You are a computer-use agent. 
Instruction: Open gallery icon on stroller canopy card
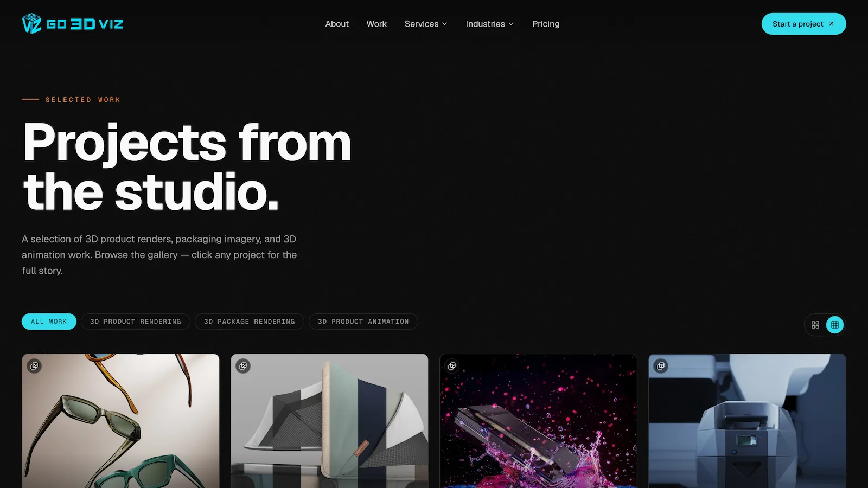[x=243, y=366]
